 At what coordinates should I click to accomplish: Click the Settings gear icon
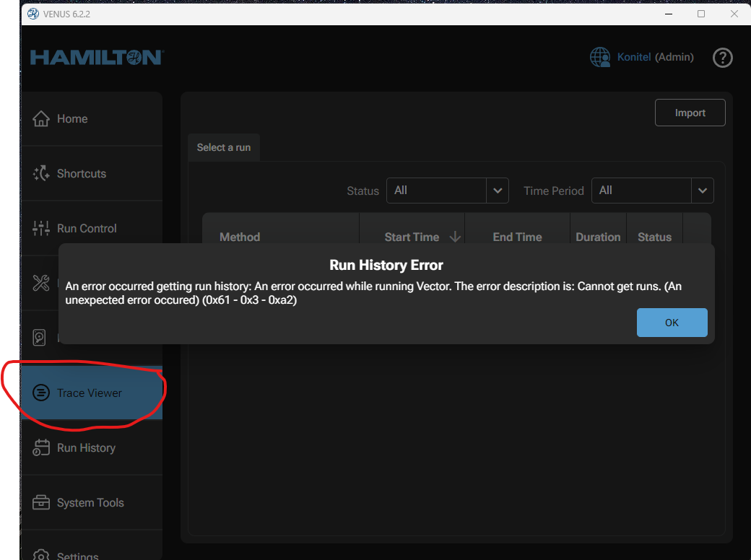(41, 554)
